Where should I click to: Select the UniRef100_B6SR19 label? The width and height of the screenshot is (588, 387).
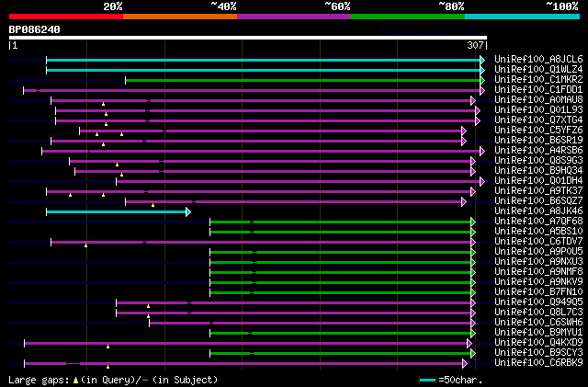click(538, 140)
